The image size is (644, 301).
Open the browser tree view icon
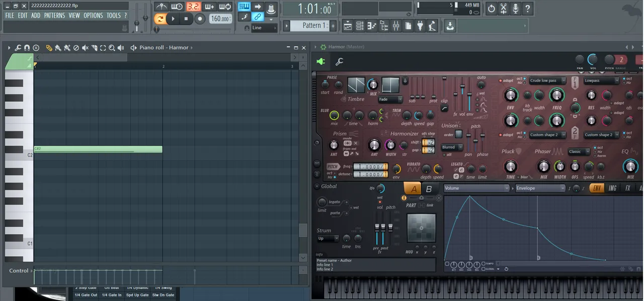[x=384, y=26]
